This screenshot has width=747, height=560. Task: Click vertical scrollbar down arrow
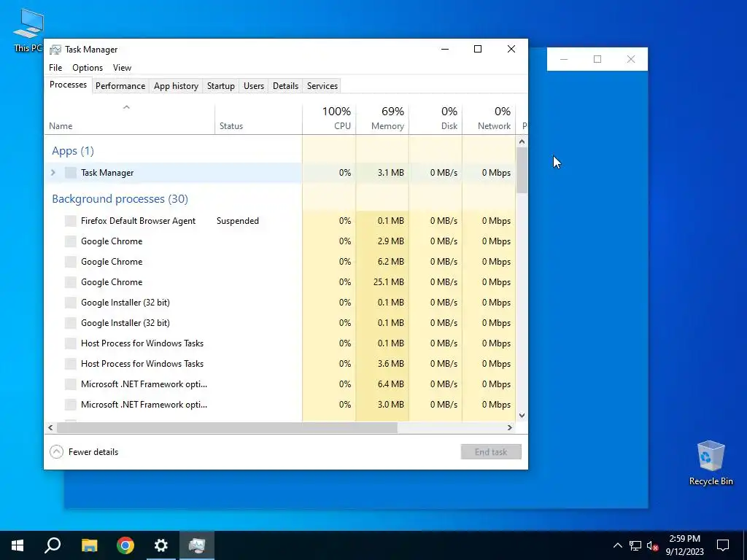tap(522, 415)
